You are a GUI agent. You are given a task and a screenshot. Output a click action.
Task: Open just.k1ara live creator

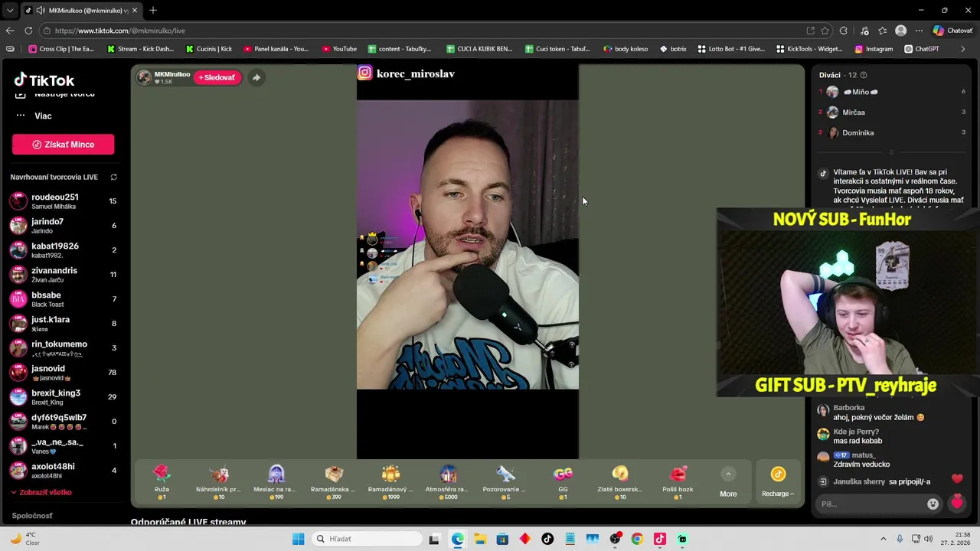tap(63, 324)
